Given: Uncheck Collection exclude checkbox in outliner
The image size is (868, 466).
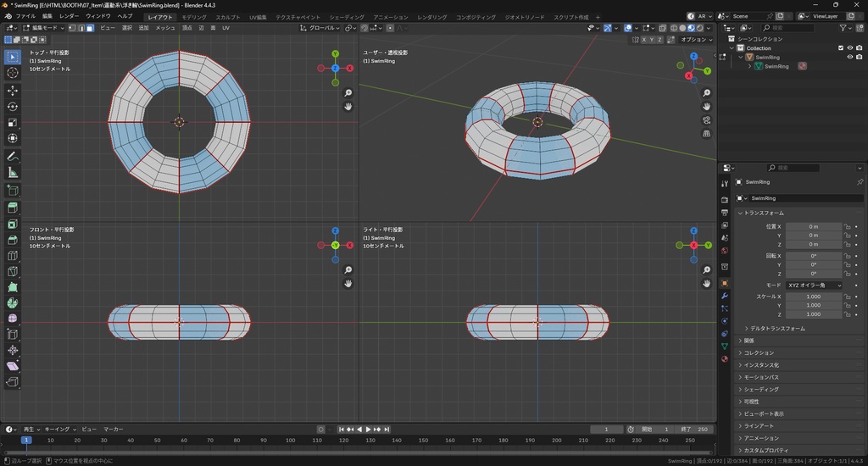Looking at the screenshot, I should coord(841,48).
